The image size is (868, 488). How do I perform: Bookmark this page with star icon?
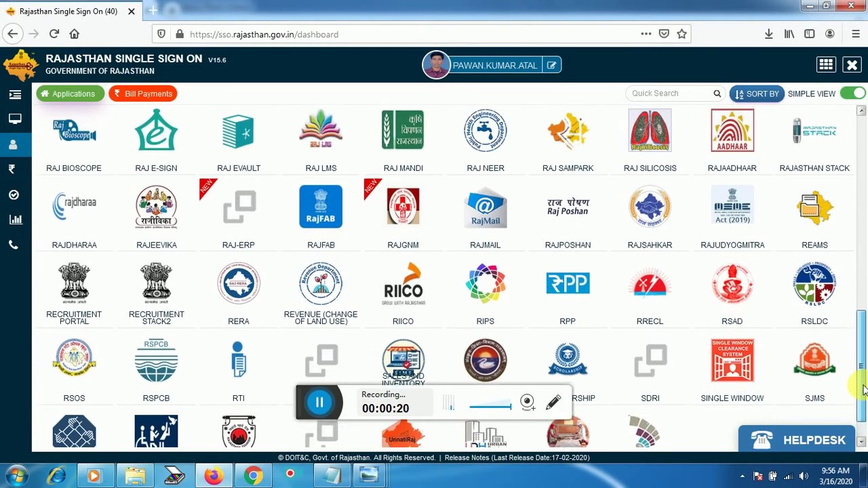[682, 34]
